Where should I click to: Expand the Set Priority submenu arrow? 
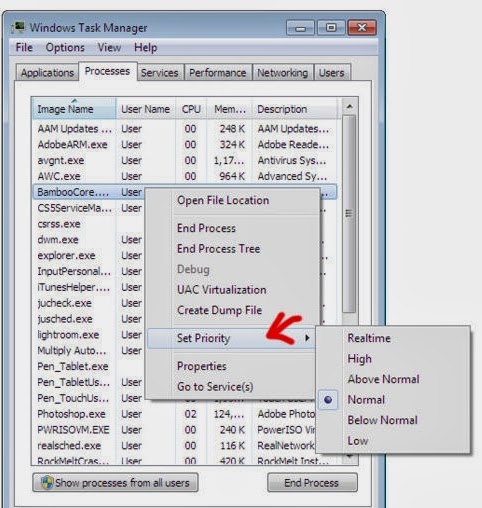click(x=307, y=338)
